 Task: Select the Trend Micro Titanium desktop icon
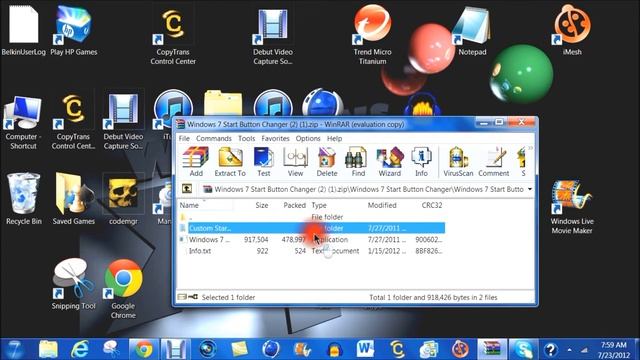tap(372, 35)
